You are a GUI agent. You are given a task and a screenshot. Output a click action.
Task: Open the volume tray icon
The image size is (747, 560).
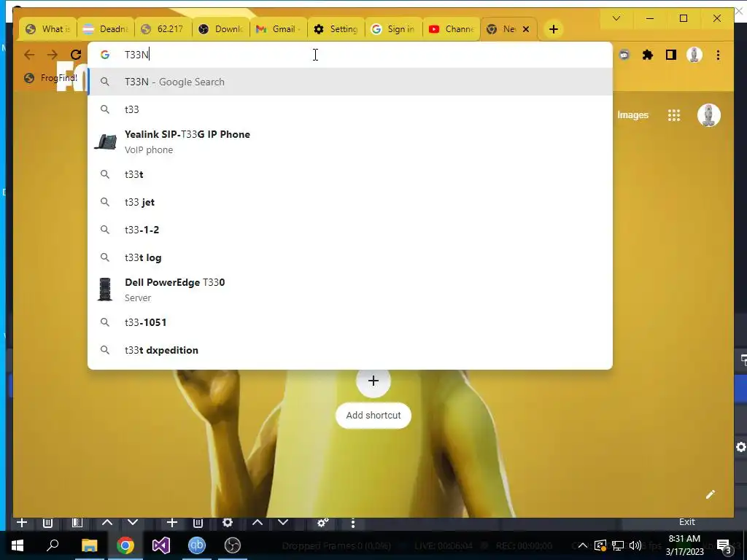click(635, 545)
